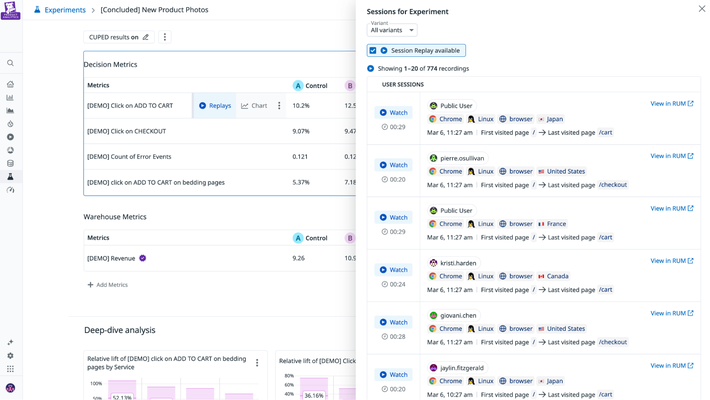710x400 pixels.
Task: Open the kebab menu on ADD TO CART row
Action: click(279, 106)
